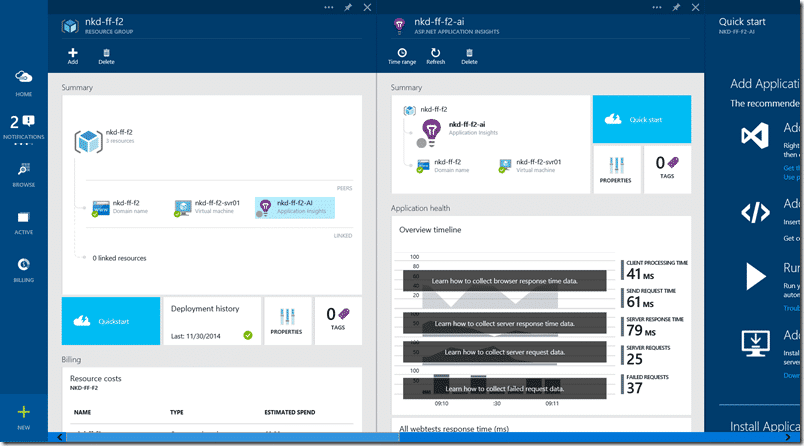804x446 pixels.
Task: Click the horizontal scrollbar thumb
Action: 233,437
